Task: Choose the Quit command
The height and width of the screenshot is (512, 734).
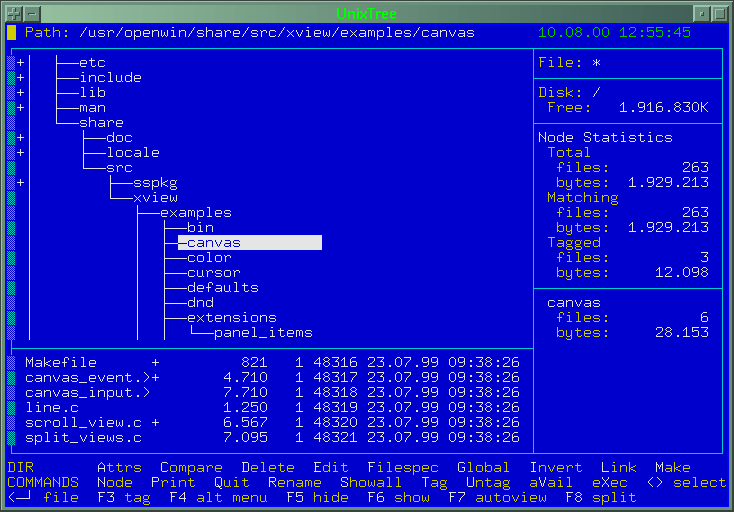Action: tap(232, 482)
